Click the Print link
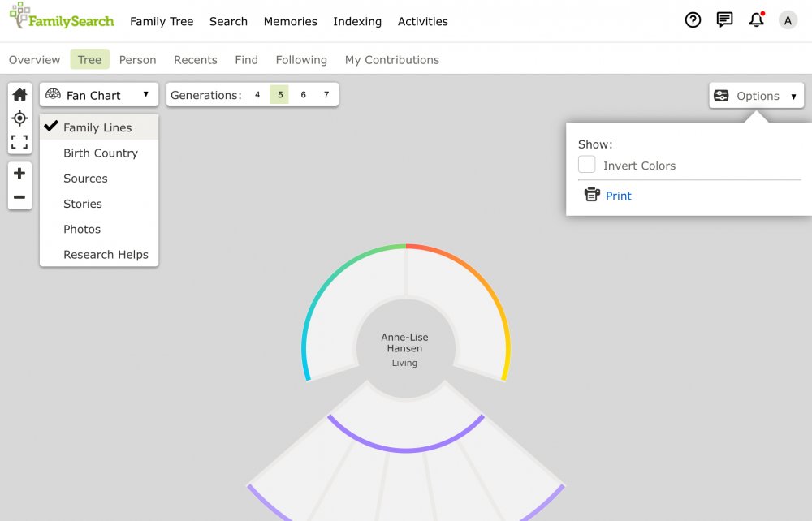This screenshot has width=812, height=521. tap(618, 196)
